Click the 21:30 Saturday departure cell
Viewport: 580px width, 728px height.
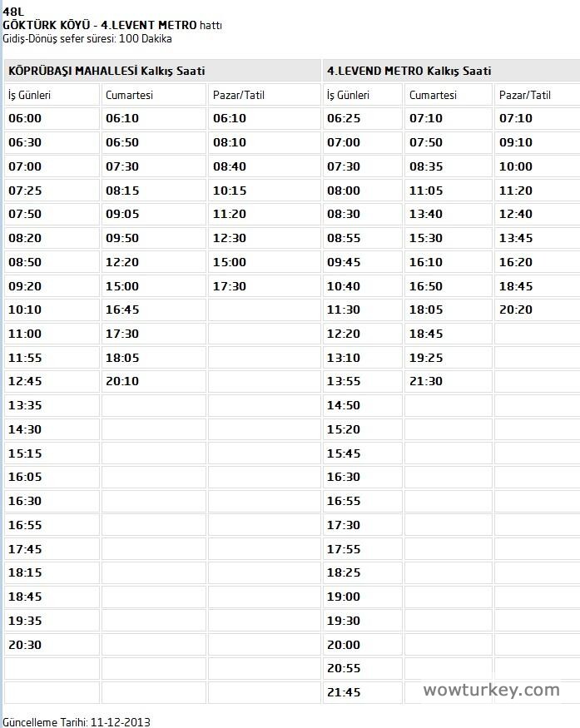(426, 381)
